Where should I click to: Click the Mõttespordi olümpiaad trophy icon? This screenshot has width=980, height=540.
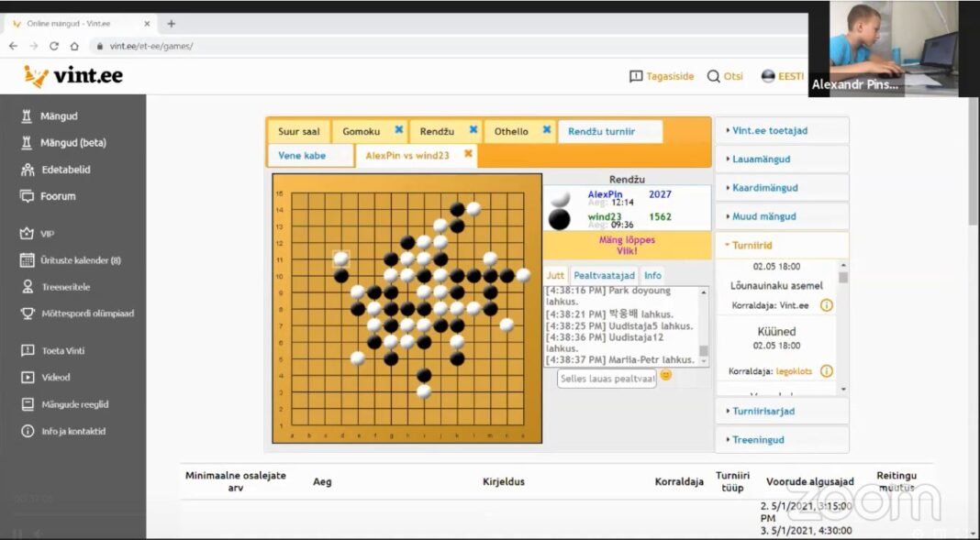(27, 314)
